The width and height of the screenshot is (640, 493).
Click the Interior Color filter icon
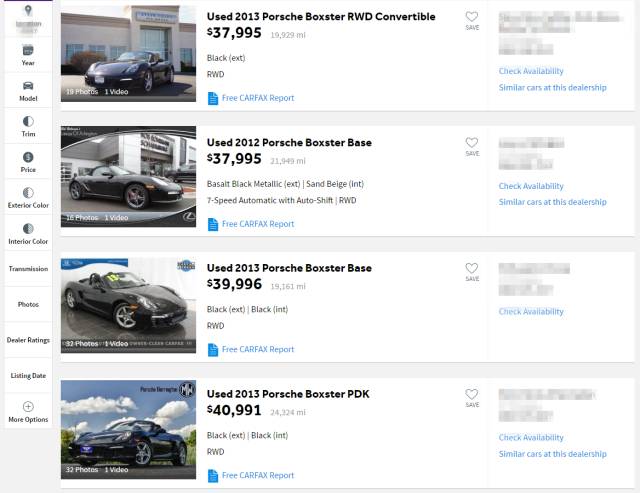[x=28, y=229]
